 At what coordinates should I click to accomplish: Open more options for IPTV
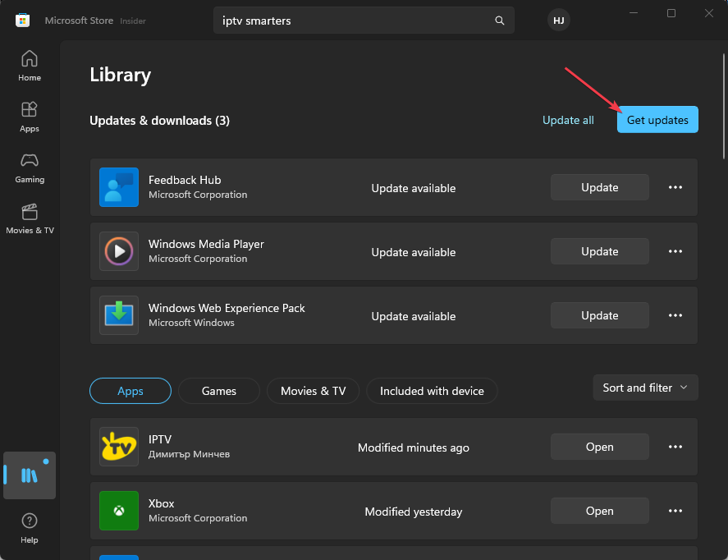pos(675,447)
